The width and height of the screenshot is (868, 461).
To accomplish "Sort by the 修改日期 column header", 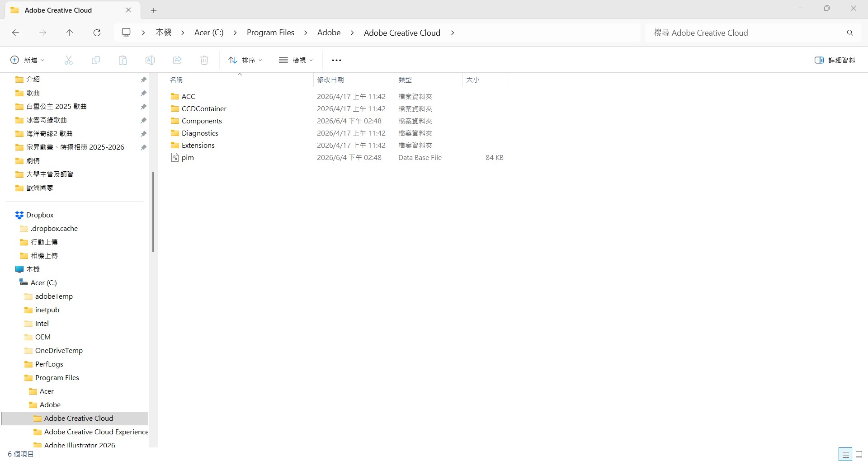I will (x=330, y=80).
